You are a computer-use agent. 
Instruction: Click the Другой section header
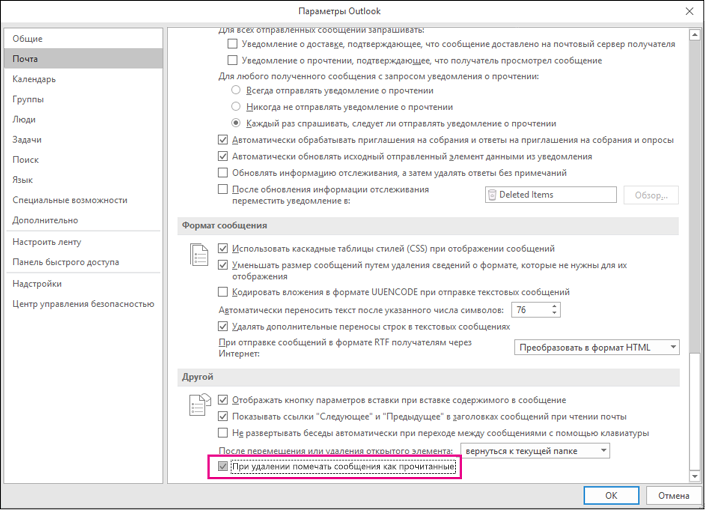[x=428, y=377]
